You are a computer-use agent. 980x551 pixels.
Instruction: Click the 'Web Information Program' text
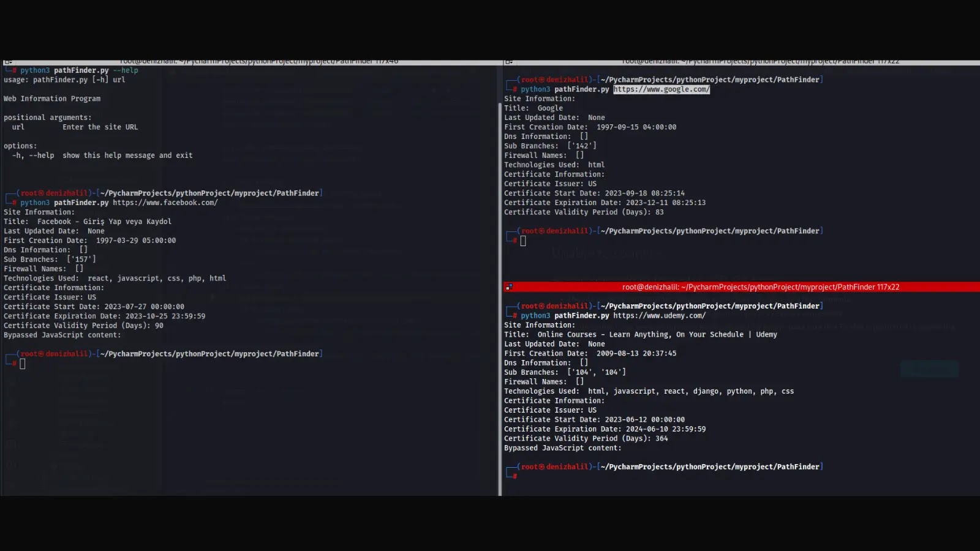click(x=52, y=99)
